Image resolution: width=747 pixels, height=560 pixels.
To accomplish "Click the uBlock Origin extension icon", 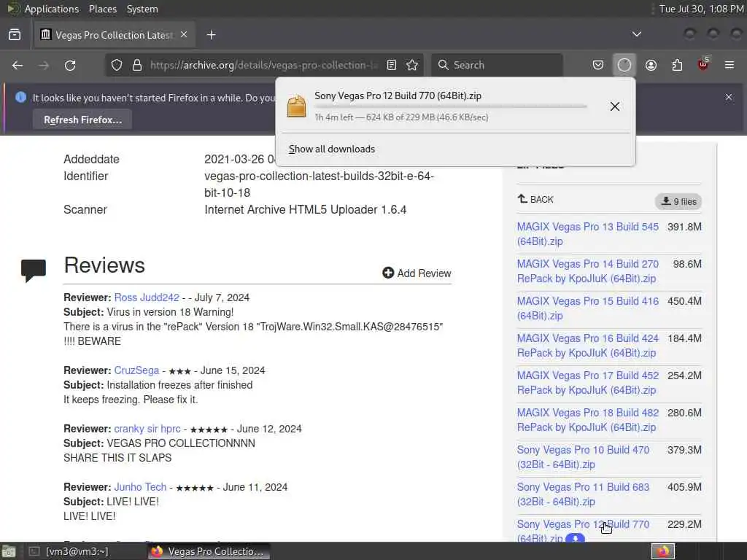I will [x=704, y=64].
